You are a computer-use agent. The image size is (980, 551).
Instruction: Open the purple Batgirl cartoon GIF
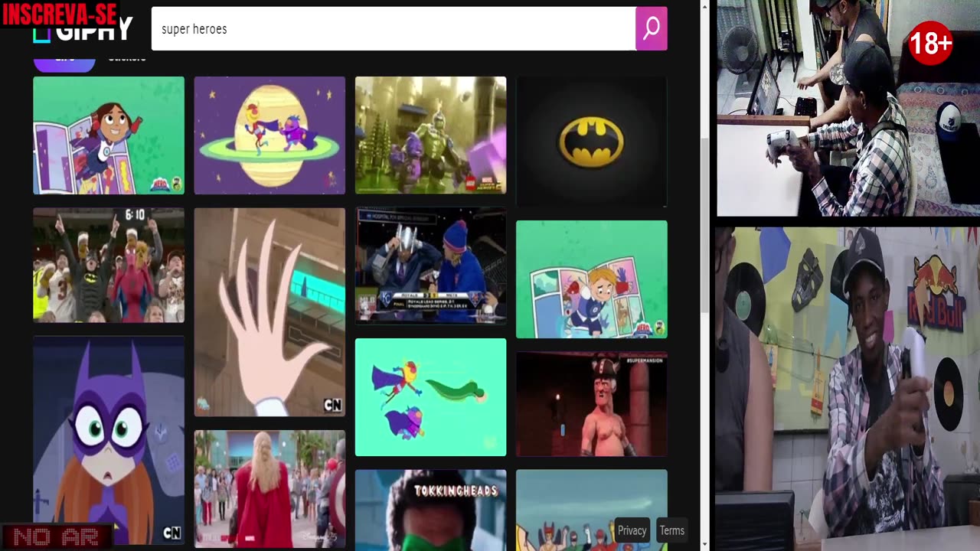[x=109, y=440]
